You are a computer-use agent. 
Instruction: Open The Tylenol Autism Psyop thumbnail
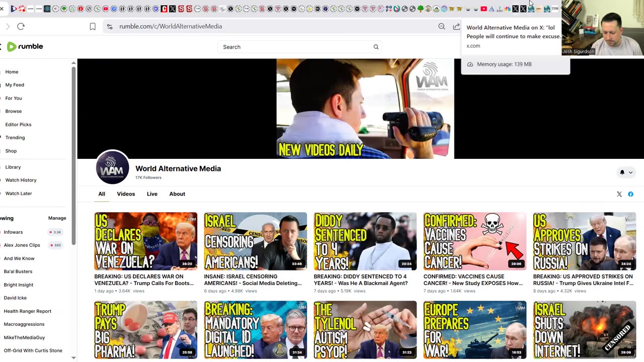(x=365, y=330)
